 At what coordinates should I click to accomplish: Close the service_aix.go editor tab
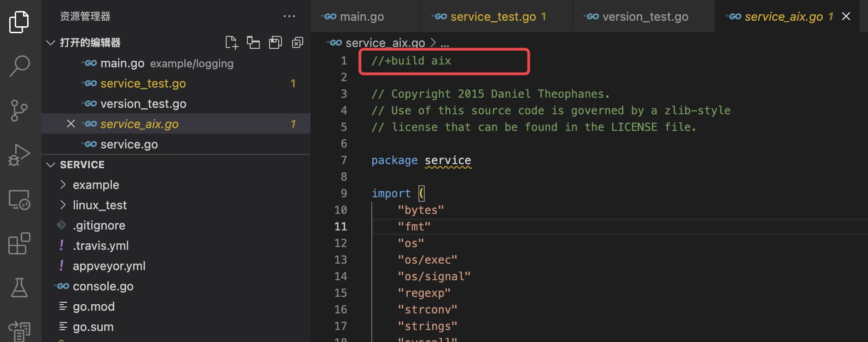point(846,16)
